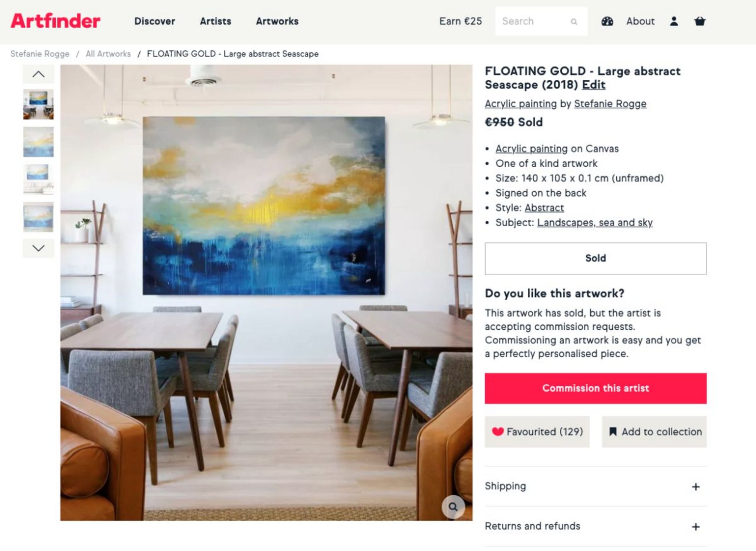Click the Edit link beside the title
The height and width of the screenshot is (551, 756).
pos(593,85)
